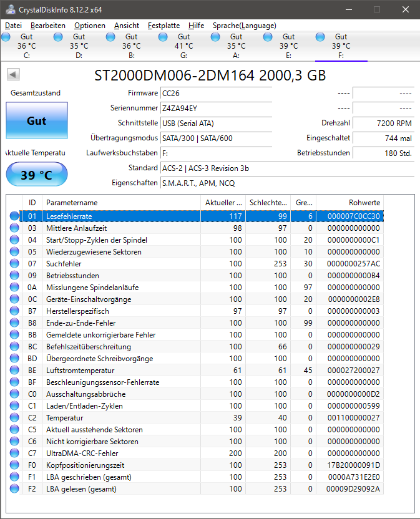Screen dimensions: 420x519
Task: Click status icon of Herstellerspezifisch row
Action: (x=14, y=311)
